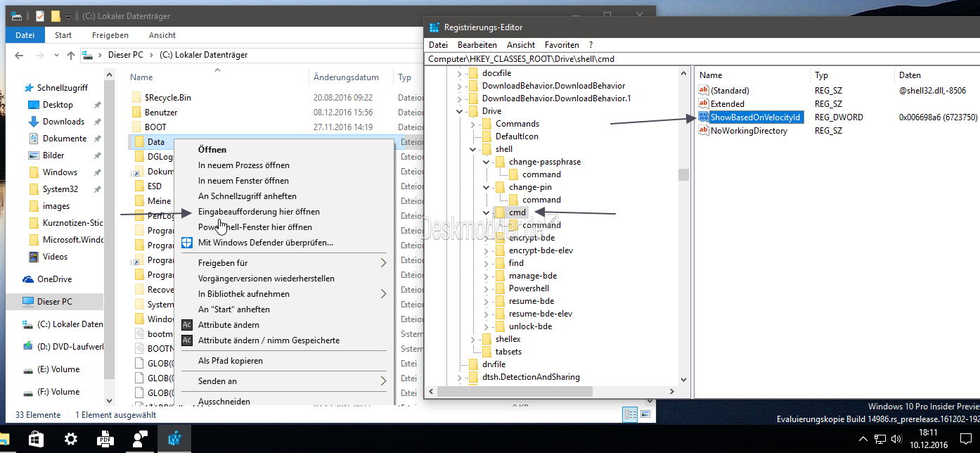Click the (E:) Volume drive icon
Screen dimensions: 980x453
pyautogui.click(x=28, y=369)
